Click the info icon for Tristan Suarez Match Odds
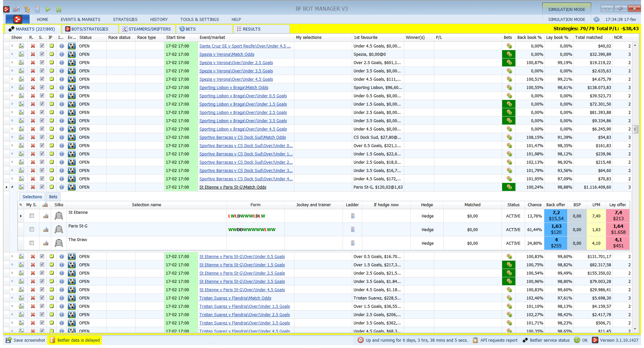Image resolution: width=644 pixels, height=348 pixels. (x=62, y=298)
